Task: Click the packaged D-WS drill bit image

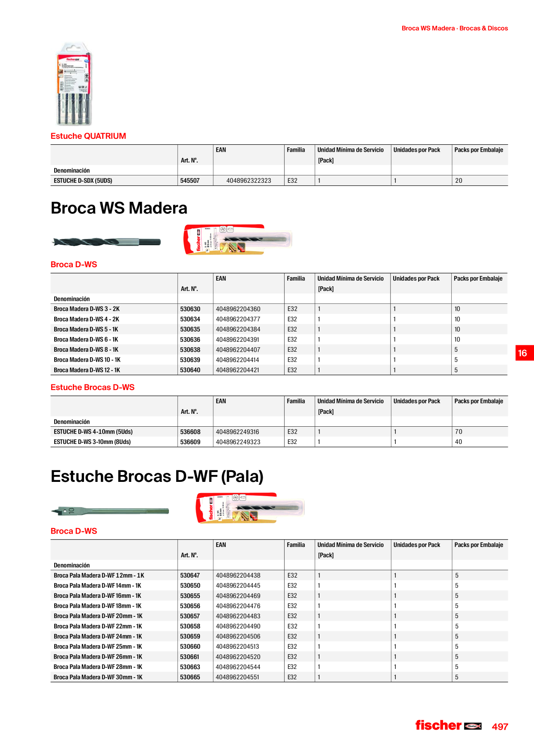Action: 238,240
